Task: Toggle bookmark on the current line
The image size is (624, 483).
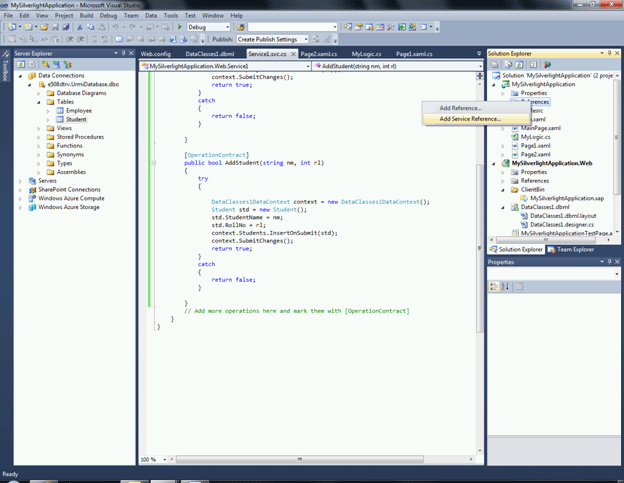Action: (119, 39)
